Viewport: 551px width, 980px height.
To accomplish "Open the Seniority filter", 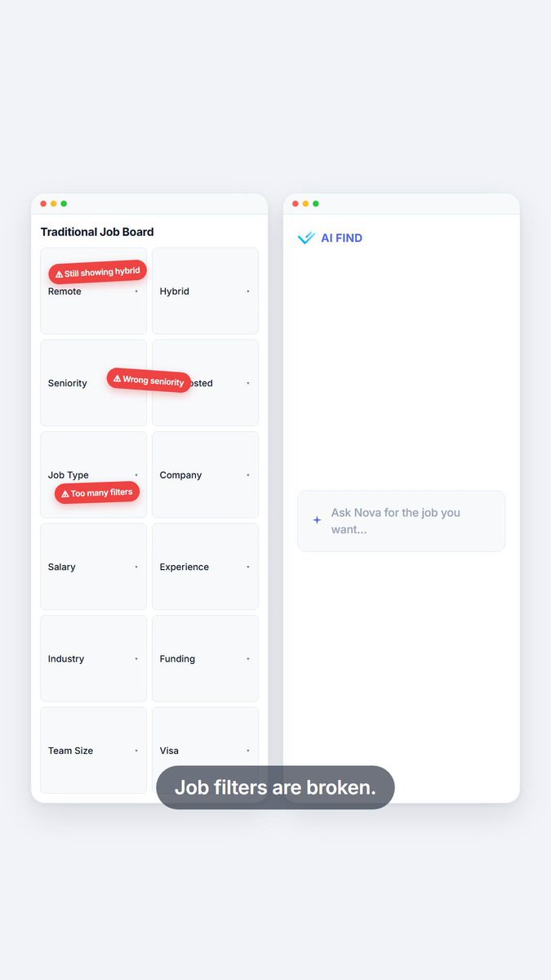I will (93, 383).
